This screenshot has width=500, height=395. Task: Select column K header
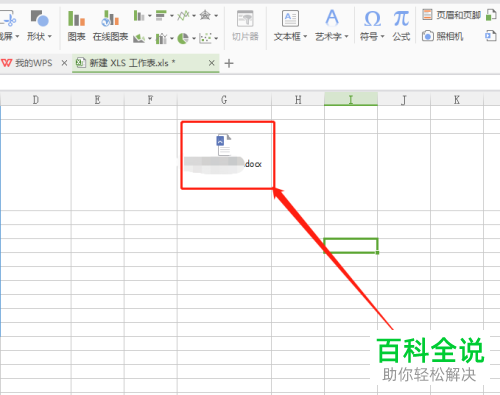[x=457, y=99]
